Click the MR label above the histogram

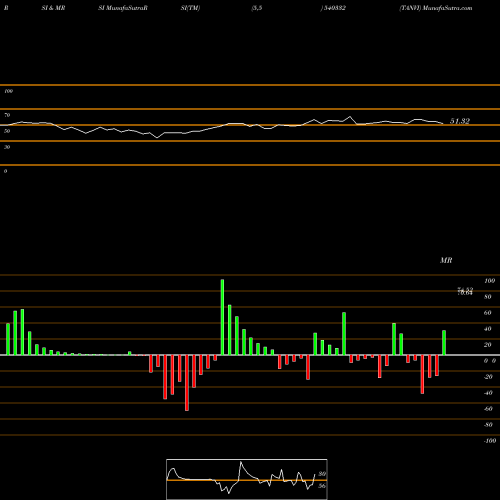pos(446,260)
